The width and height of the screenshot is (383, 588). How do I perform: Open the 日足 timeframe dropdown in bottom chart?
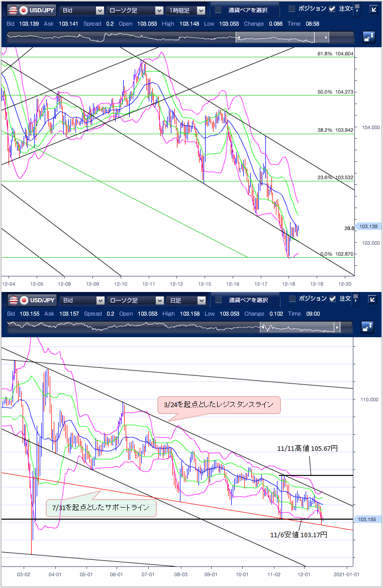[186, 301]
